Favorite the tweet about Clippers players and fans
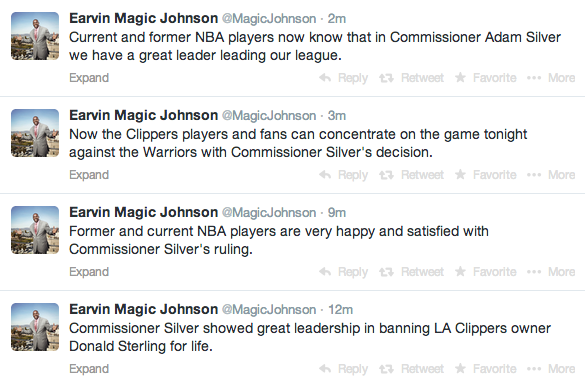Viewport: 585px width, 385px height. point(486,175)
